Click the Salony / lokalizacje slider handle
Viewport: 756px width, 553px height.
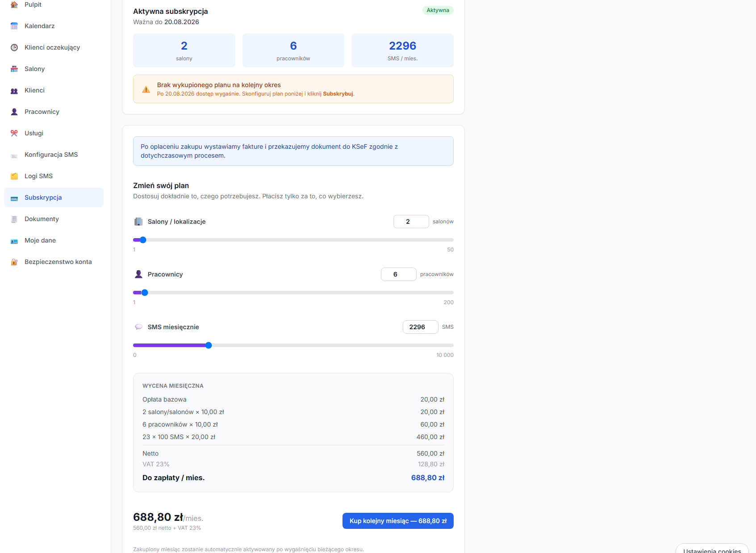[x=143, y=240]
